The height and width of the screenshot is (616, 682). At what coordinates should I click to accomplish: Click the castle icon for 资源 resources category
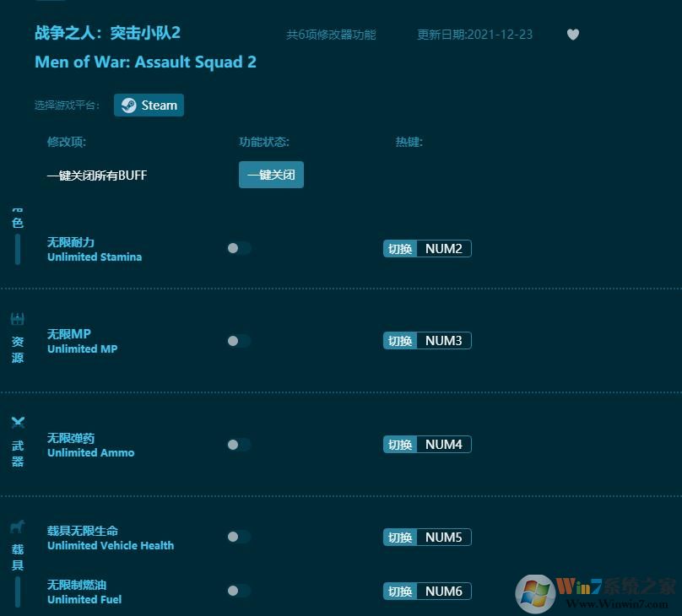(x=17, y=318)
